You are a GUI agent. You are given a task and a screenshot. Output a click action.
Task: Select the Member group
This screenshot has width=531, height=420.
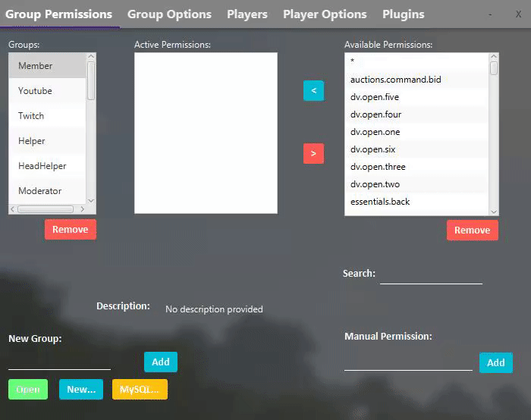point(47,66)
